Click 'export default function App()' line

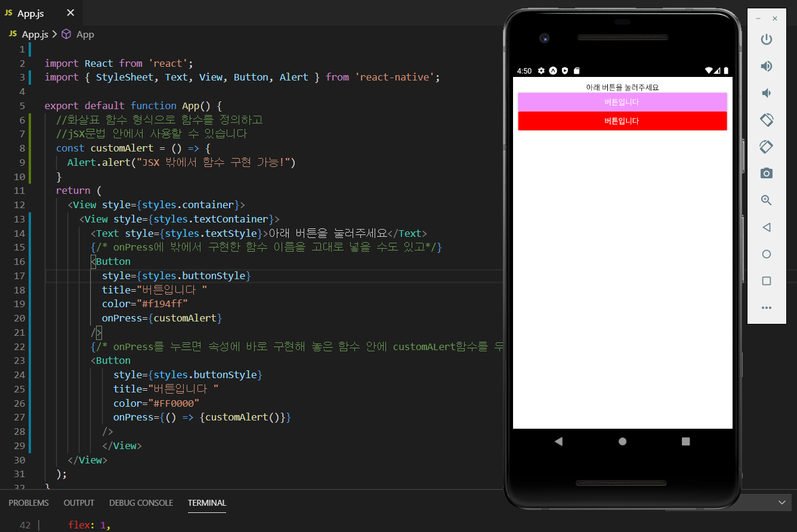(133, 106)
